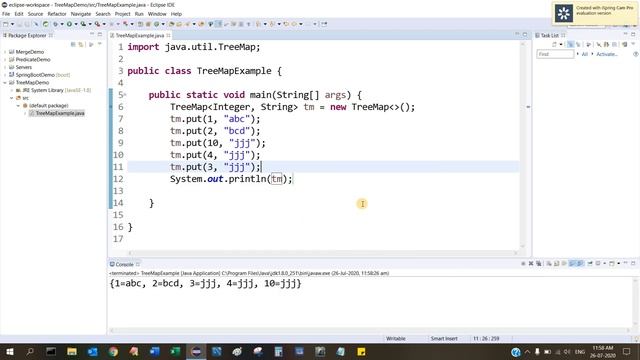Viewport: 640px width, 360px height.
Task: Toggle Link with Editor in Package Explorer
Action: [x=81, y=44]
